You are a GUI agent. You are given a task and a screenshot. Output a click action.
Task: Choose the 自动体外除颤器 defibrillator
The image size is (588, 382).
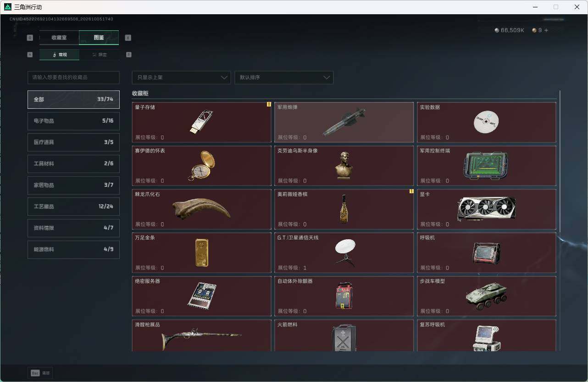[x=344, y=296]
